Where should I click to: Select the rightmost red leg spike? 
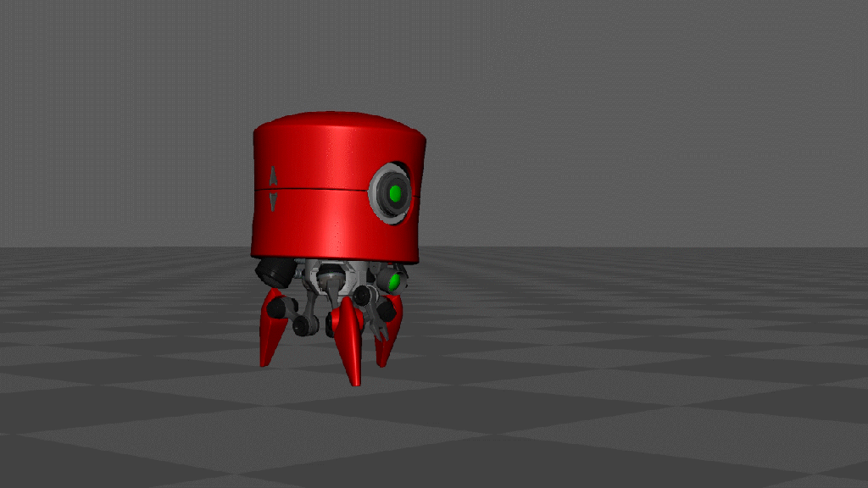pos(388,335)
